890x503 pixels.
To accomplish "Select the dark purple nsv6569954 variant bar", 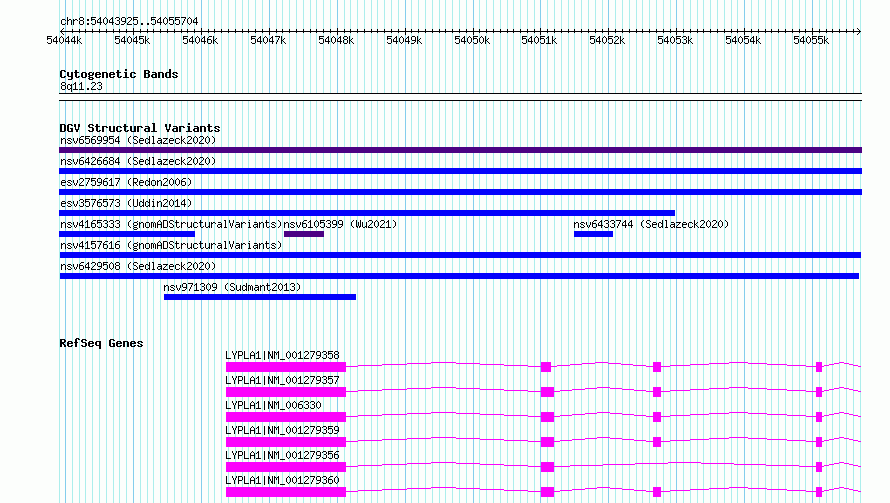I will [460, 150].
